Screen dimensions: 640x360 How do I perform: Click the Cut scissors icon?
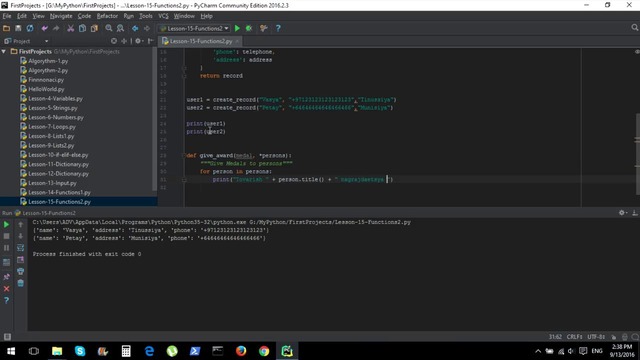coord(71,28)
